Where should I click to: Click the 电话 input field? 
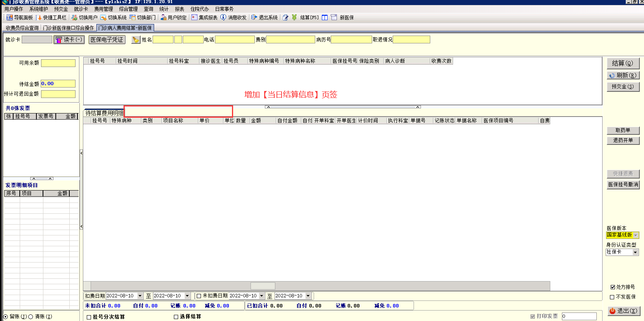coord(235,39)
